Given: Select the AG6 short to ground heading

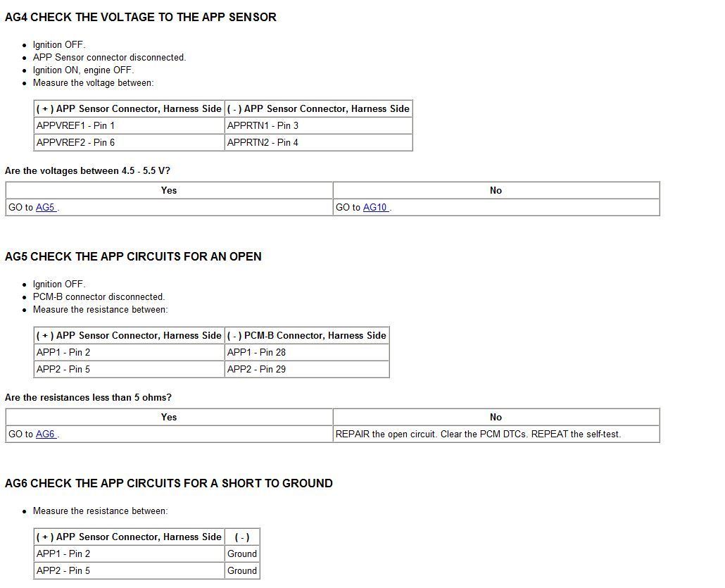Looking at the screenshot, I should click(x=169, y=483).
